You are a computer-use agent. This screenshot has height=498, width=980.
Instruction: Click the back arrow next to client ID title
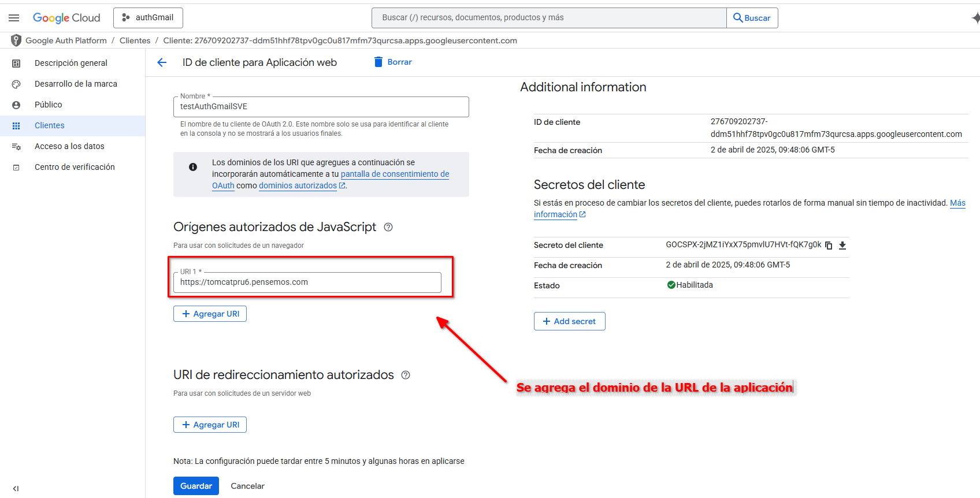[x=162, y=62]
